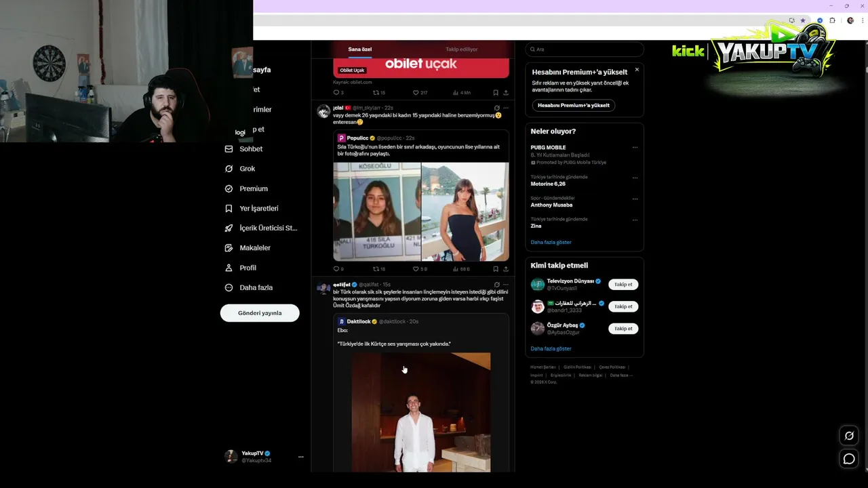Open the Reklam bilgisi footer link
The width and height of the screenshot is (868, 488).
(x=591, y=375)
